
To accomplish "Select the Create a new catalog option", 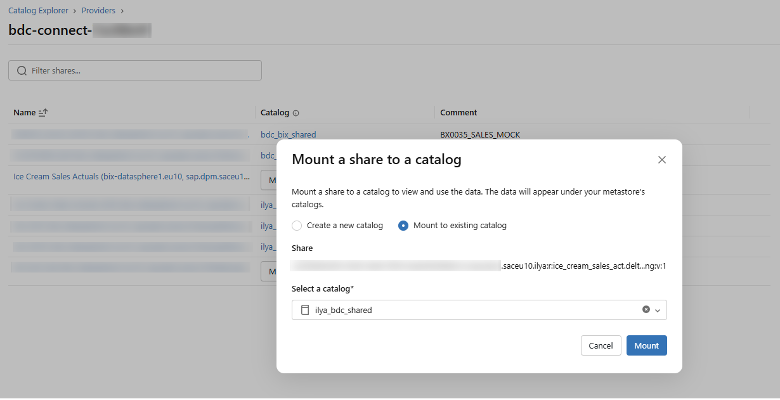I will [x=297, y=226].
